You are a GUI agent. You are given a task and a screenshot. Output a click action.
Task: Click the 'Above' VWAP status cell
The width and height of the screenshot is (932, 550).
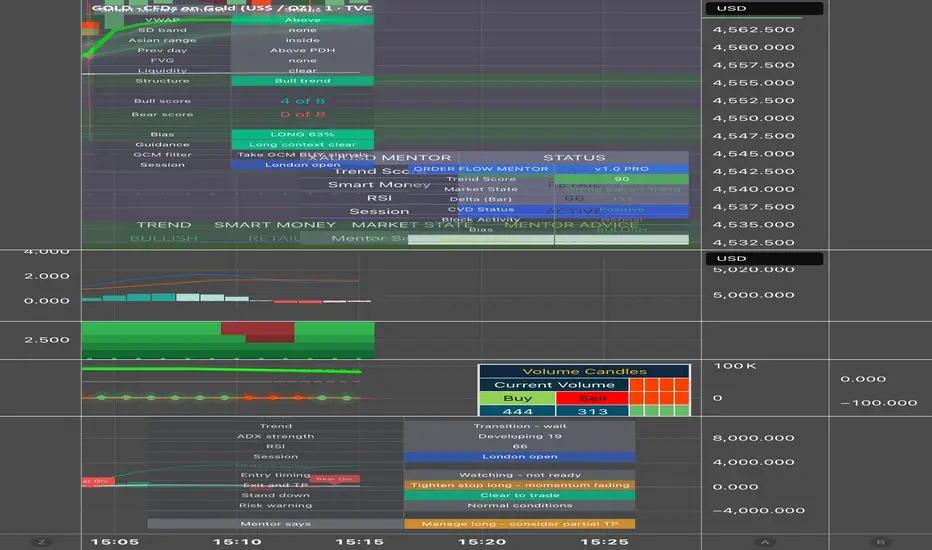point(303,20)
